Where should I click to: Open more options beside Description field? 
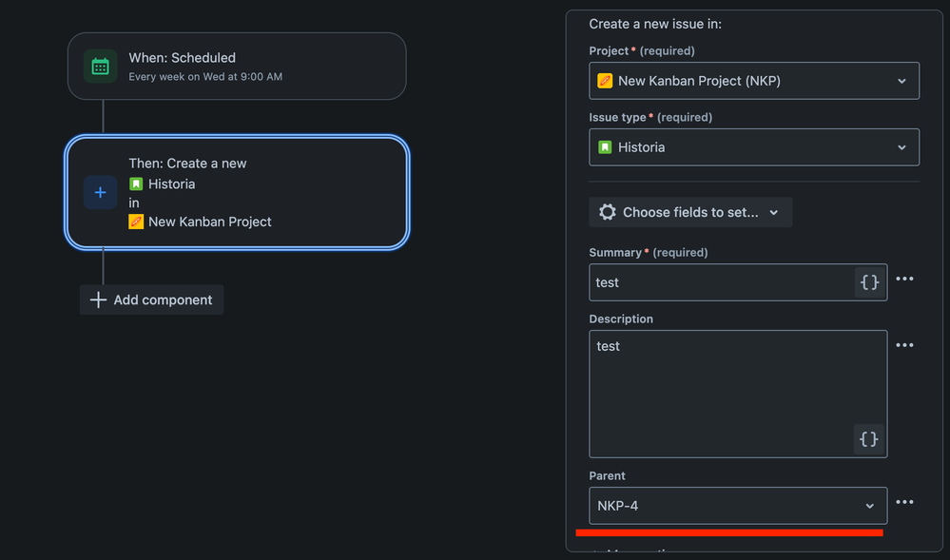point(904,345)
